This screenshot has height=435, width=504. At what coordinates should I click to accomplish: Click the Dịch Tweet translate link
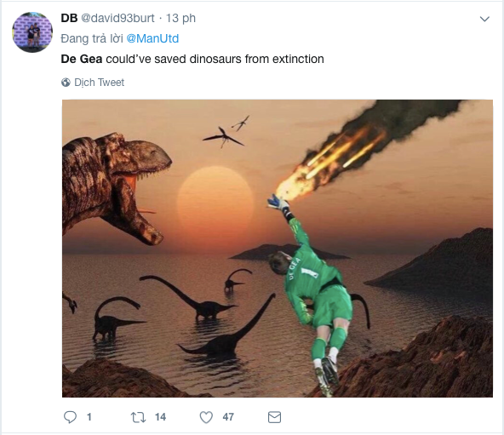(x=99, y=83)
